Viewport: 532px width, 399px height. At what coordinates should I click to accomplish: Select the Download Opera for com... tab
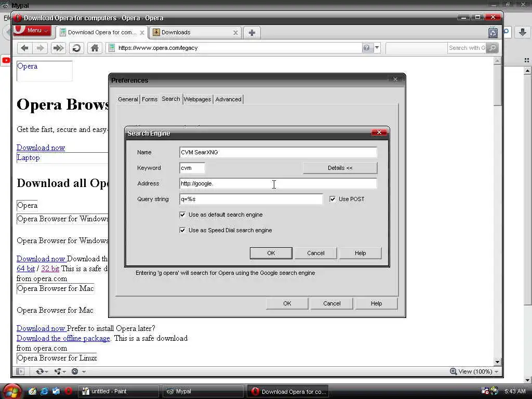102,32
